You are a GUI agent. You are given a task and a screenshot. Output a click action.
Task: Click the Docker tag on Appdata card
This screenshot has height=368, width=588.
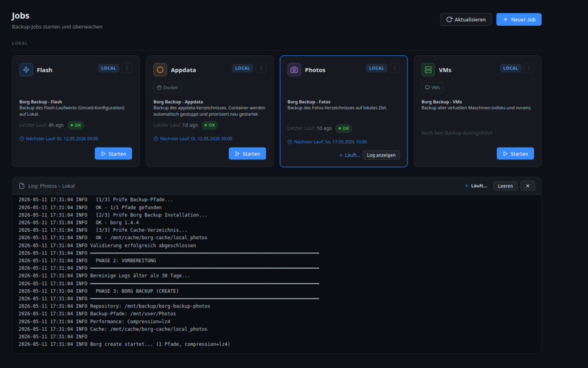tap(167, 88)
